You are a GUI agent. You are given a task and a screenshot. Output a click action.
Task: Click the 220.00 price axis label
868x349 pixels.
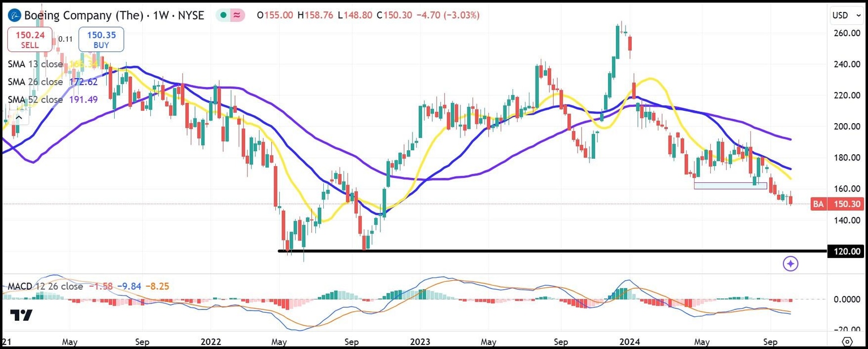point(846,95)
